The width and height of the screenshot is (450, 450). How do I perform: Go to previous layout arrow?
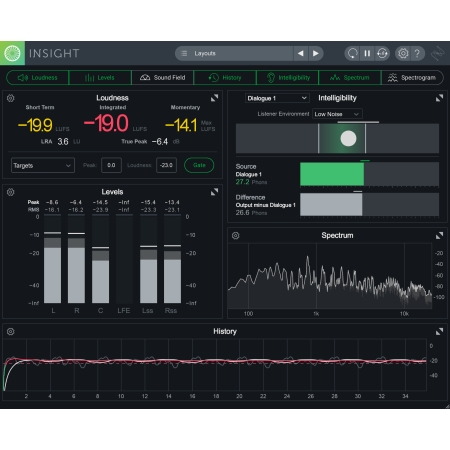tap(301, 53)
